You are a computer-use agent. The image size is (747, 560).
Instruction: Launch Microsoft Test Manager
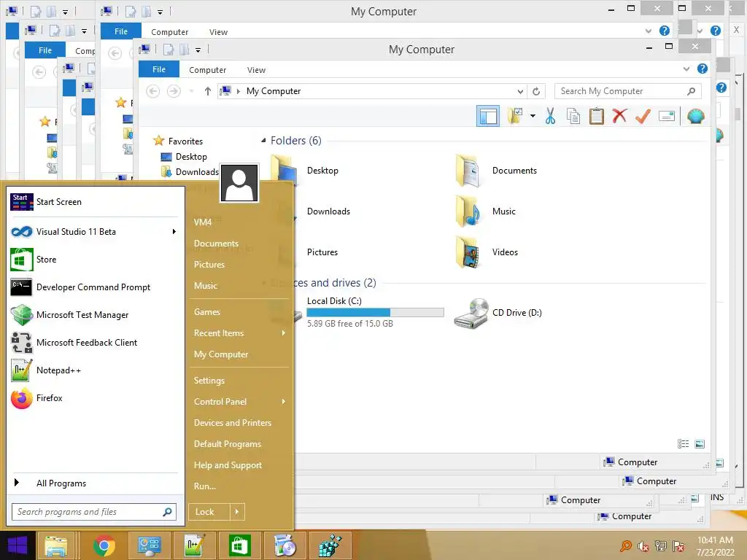coord(94,315)
